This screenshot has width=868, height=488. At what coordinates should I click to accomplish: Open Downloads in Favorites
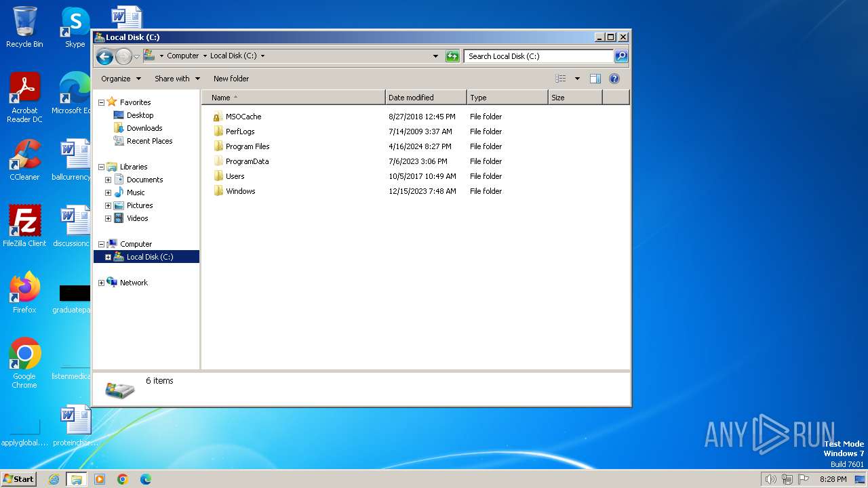[144, 128]
